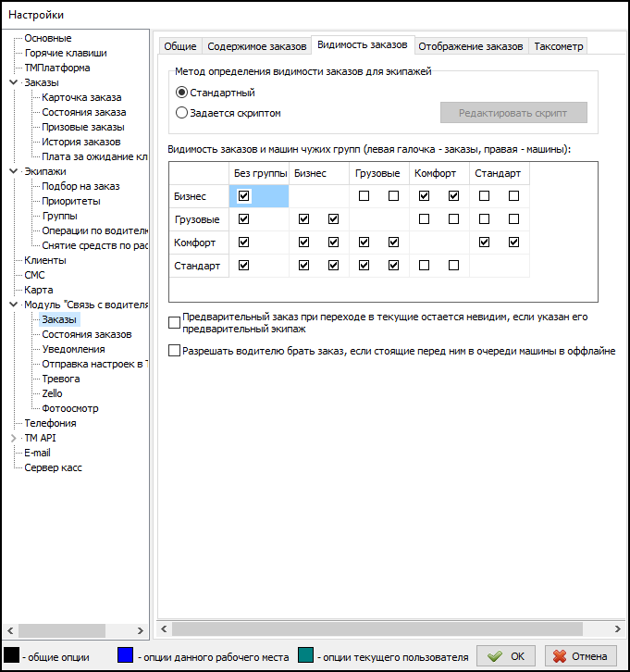The image size is (630, 672).
Task: Click the red X Отмена button
Action: (583, 656)
